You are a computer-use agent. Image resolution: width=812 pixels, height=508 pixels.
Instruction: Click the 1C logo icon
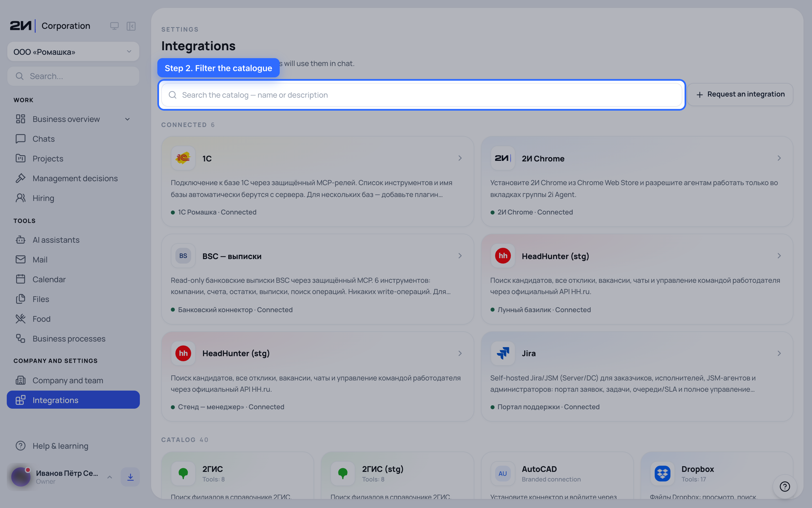183,158
